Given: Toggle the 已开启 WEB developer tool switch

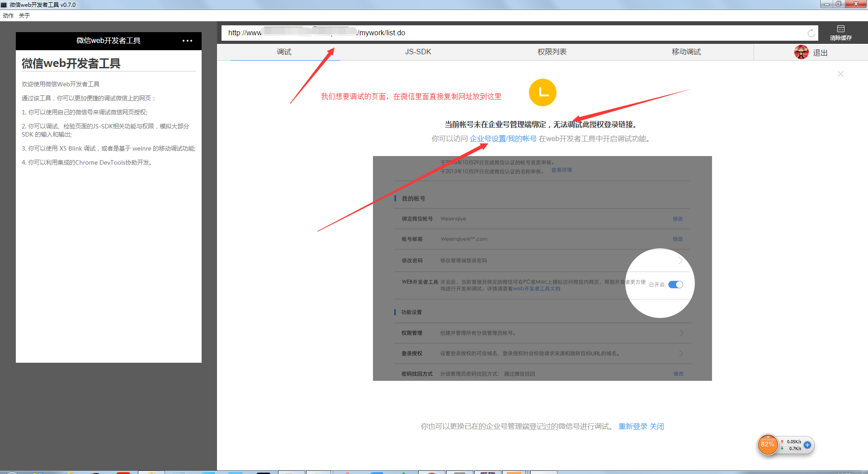Looking at the screenshot, I should coord(675,284).
